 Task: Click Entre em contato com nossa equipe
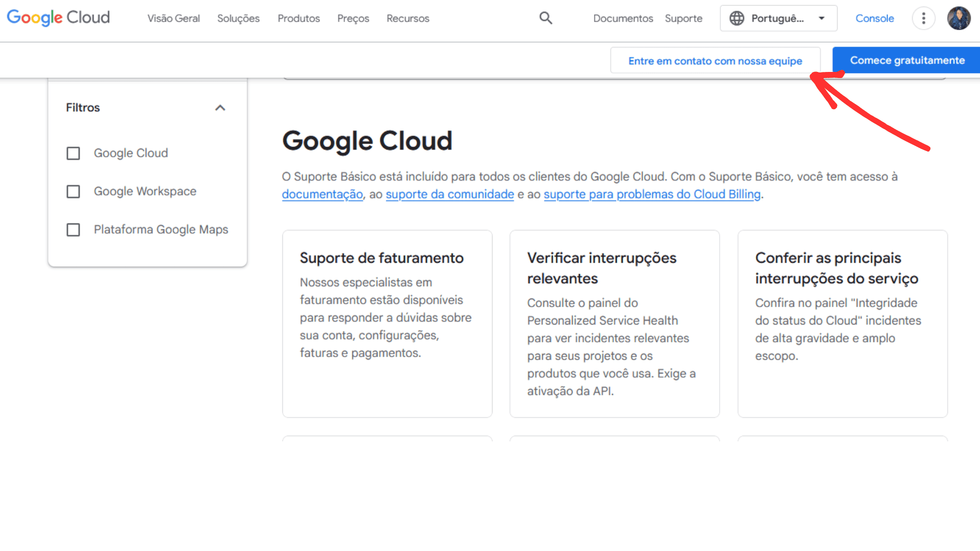tap(715, 61)
